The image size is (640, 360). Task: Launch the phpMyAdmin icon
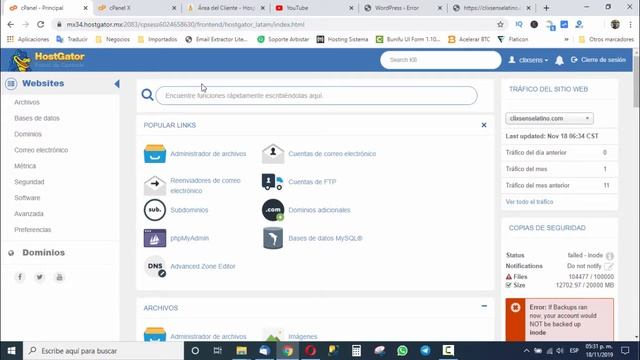[x=155, y=238]
